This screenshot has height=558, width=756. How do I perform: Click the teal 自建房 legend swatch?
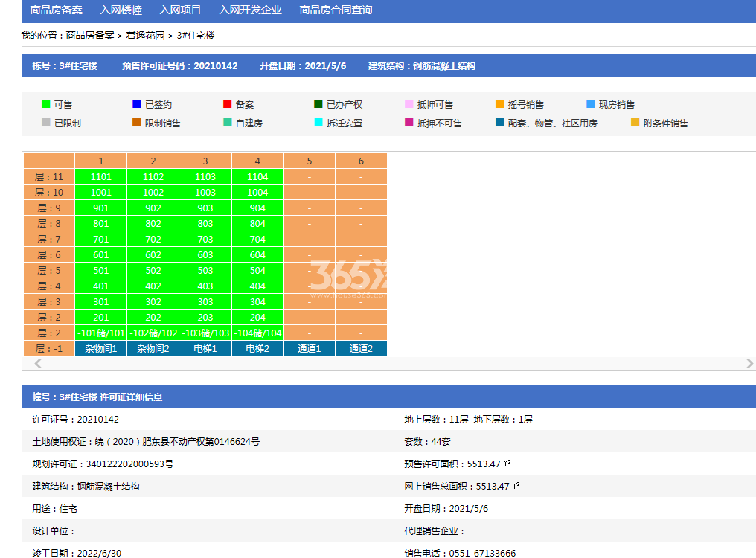[x=228, y=123]
